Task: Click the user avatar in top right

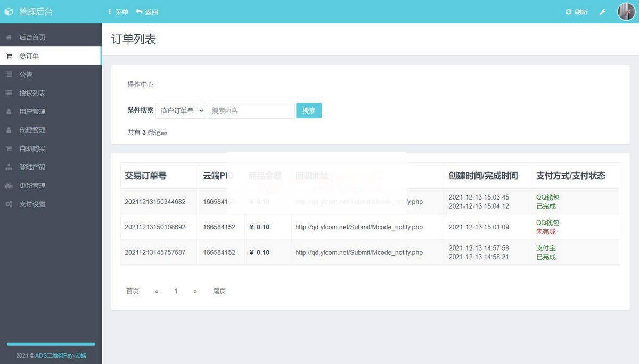Action: point(626,11)
